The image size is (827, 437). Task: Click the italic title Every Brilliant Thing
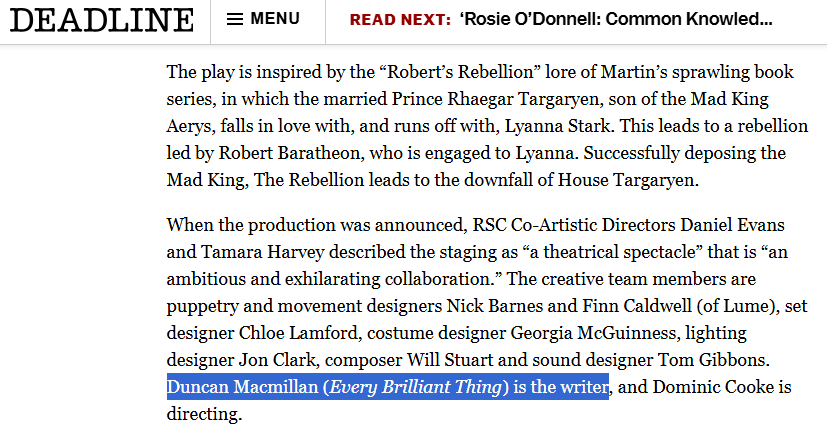click(x=415, y=387)
